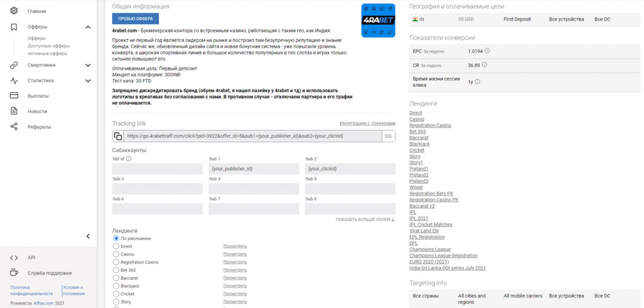This screenshot has height=308, width=644.
Task: Open the Wheel landing link
Action: point(416,188)
